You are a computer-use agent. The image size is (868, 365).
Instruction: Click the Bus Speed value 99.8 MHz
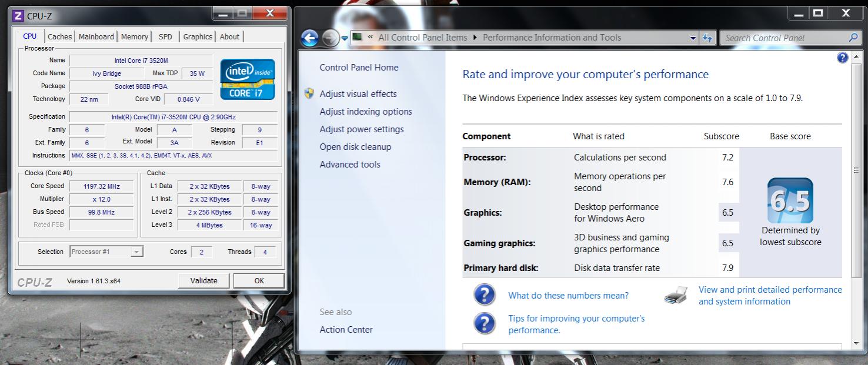(x=102, y=212)
